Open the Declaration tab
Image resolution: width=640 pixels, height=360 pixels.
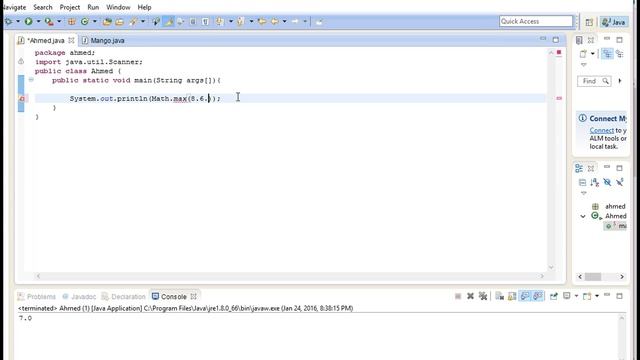[x=124, y=296]
